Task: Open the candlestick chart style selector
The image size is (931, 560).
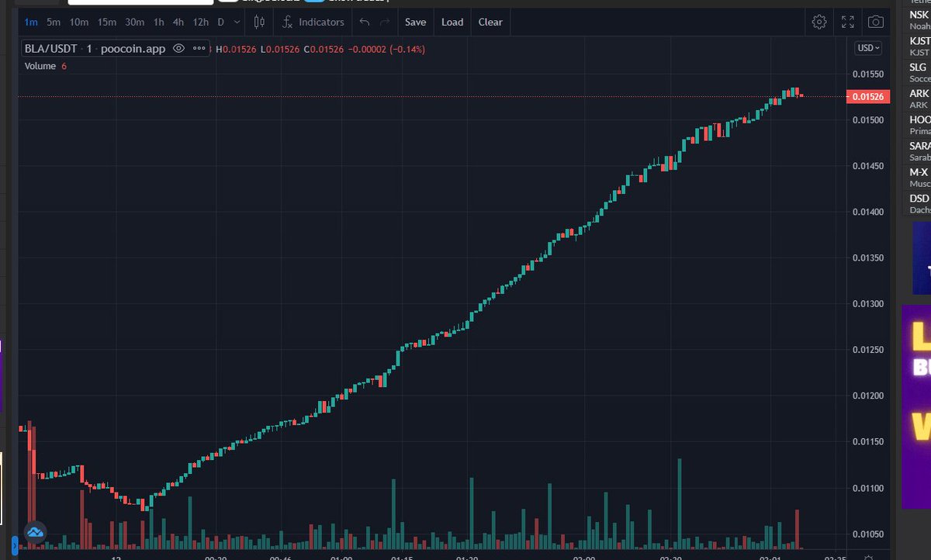Action: click(259, 22)
